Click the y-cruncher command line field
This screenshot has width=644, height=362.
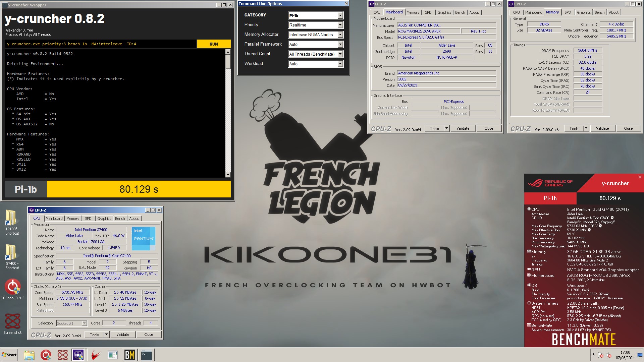click(101, 44)
